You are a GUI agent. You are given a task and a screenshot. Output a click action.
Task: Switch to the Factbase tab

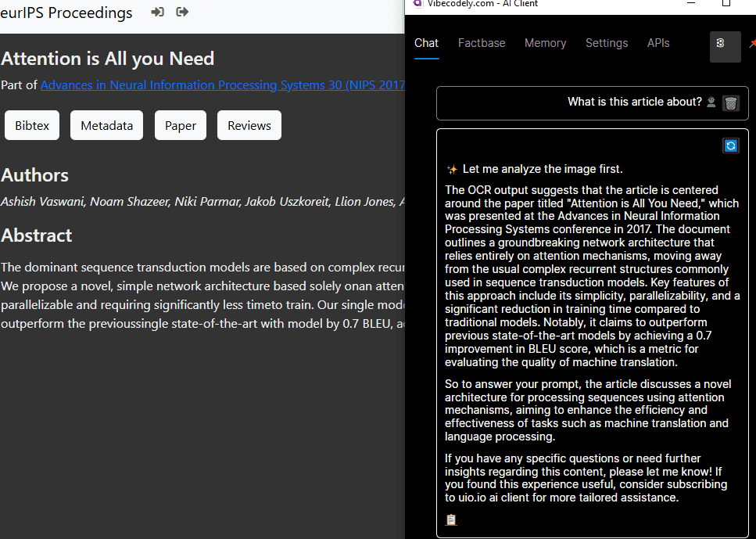[x=482, y=43]
